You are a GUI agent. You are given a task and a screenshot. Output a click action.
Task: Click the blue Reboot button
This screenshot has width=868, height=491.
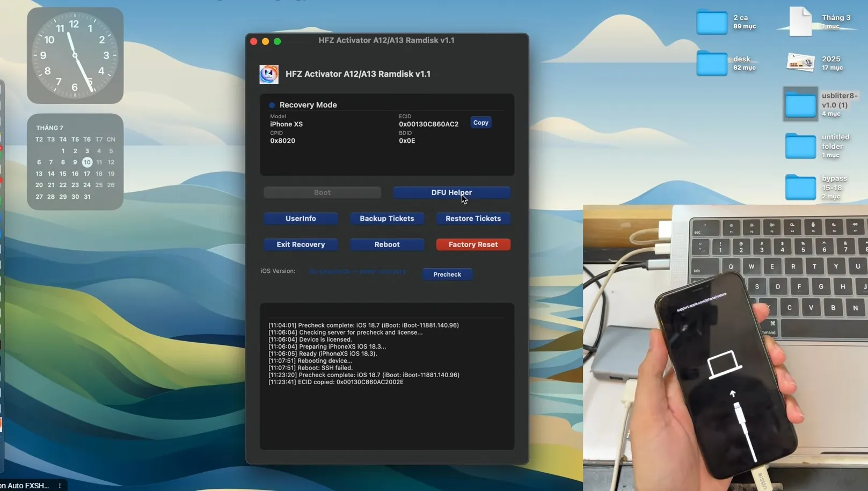click(387, 244)
